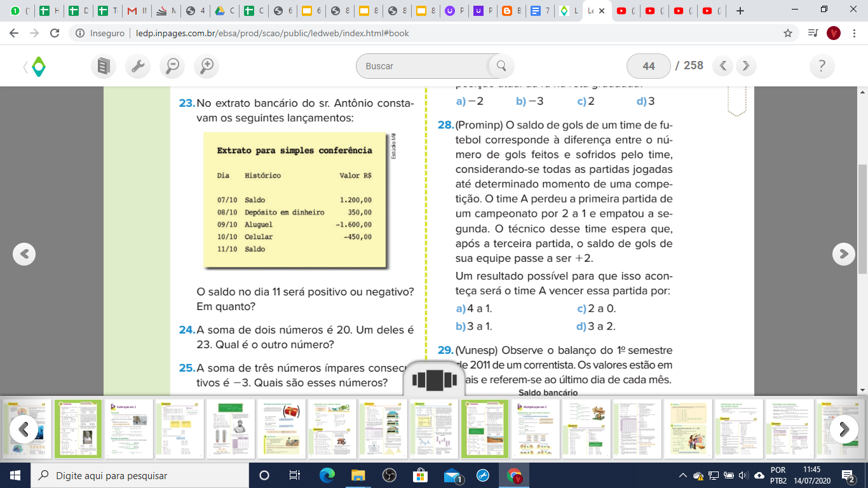Click 'Extrato para simples conferência' title
This screenshot has height=488, width=868.
pos(295,151)
